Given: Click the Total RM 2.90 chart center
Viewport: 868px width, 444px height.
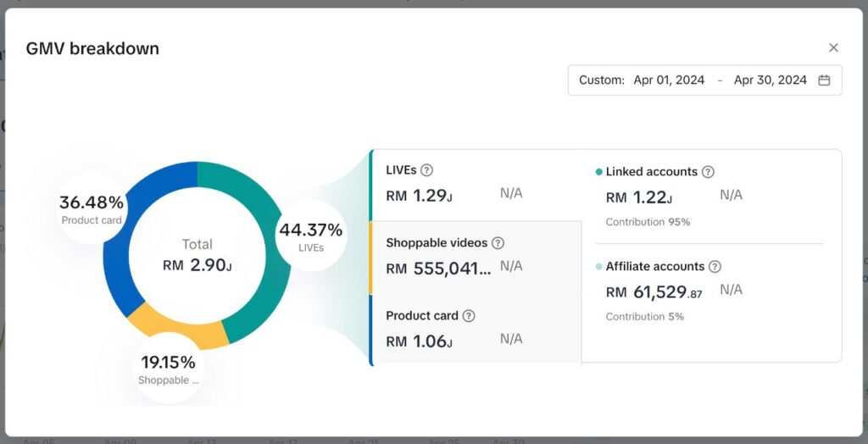Looking at the screenshot, I should tap(197, 256).
